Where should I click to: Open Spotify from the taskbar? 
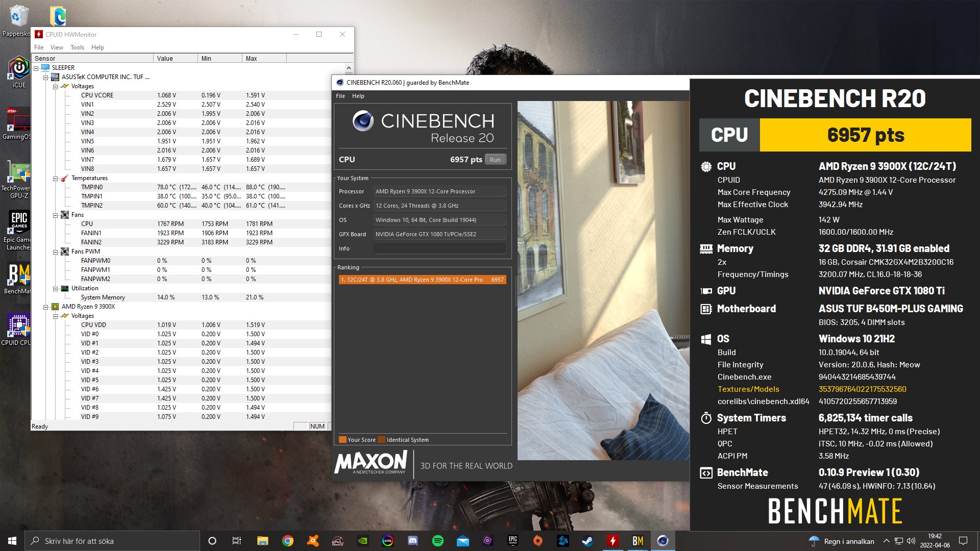point(438,541)
